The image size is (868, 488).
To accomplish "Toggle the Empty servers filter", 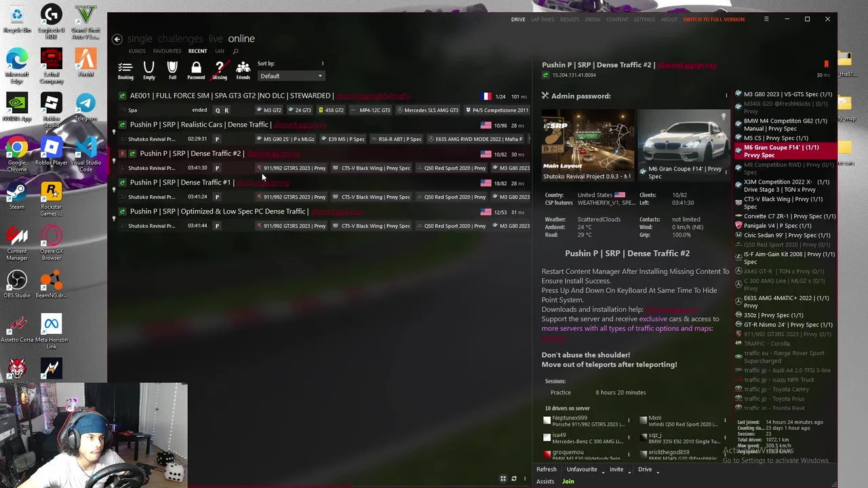I will click(x=149, y=70).
